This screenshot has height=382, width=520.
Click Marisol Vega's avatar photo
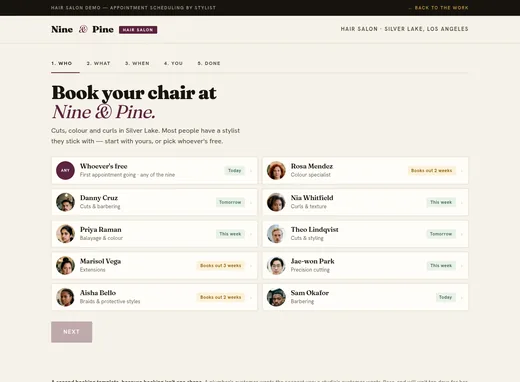pos(65,265)
